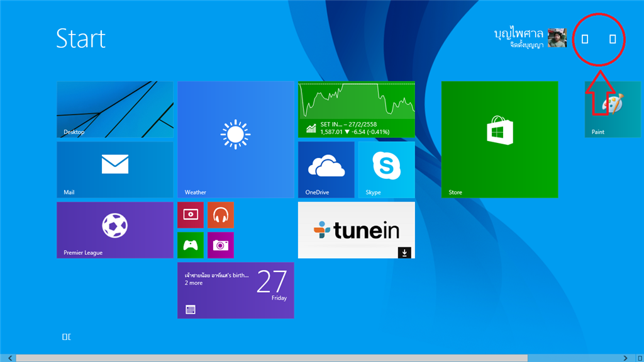This screenshot has height=362, width=644.
Task: Launch the Premier League tile
Action: coord(115,230)
